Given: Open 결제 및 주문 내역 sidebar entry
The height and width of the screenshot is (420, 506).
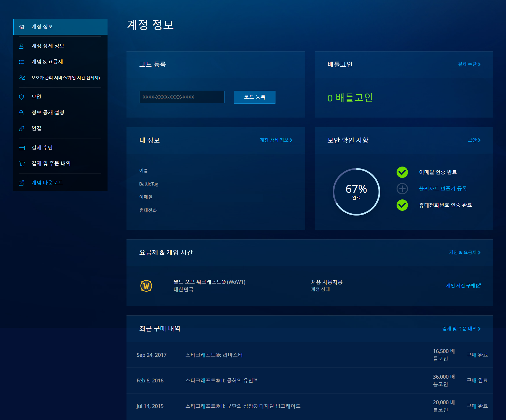Looking at the screenshot, I should coord(60,164).
